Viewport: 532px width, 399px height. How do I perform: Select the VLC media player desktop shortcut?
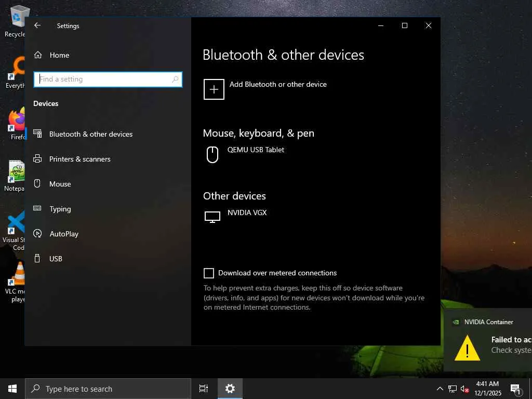(x=15, y=282)
